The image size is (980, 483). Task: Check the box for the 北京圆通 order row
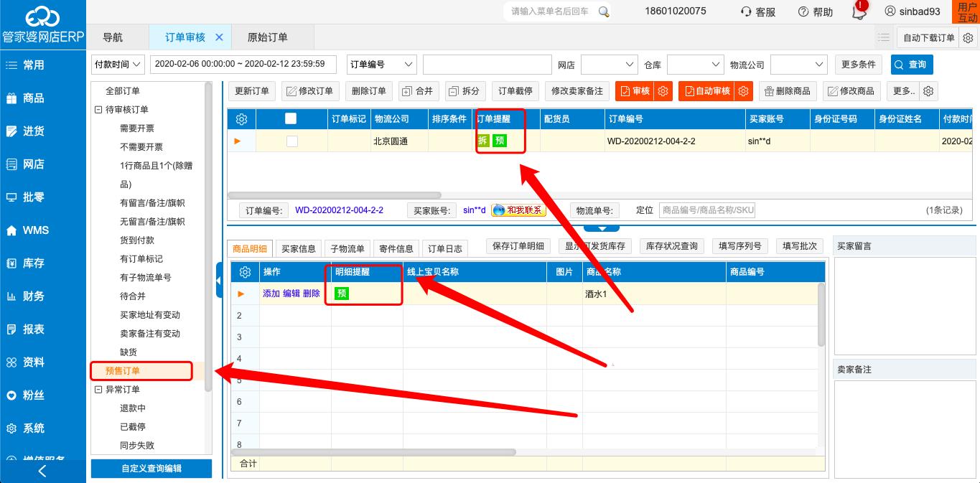(x=291, y=141)
